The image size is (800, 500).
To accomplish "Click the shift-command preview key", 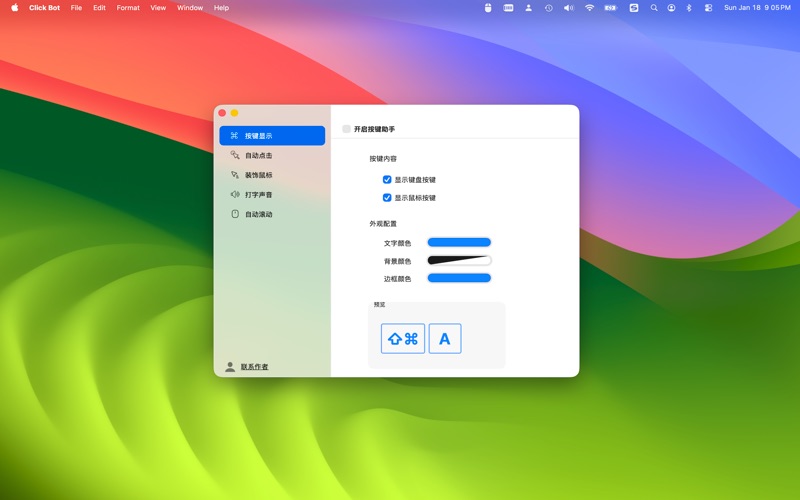I will point(403,339).
